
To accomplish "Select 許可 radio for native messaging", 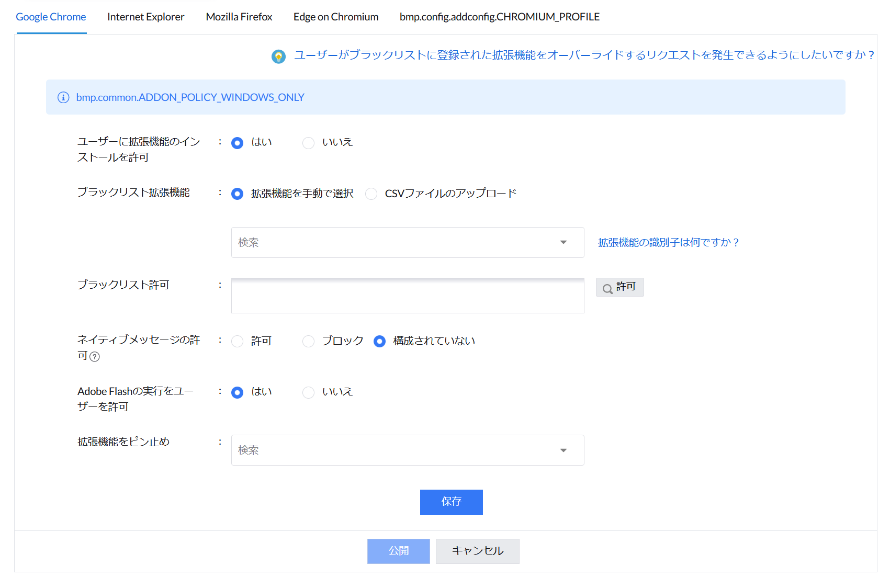I will pyautogui.click(x=238, y=342).
